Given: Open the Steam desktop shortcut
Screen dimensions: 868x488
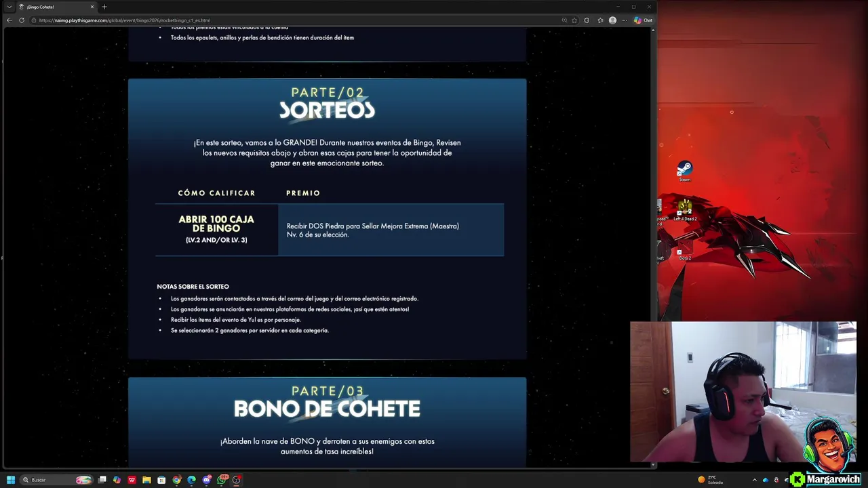Looking at the screenshot, I should [x=685, y=171].
